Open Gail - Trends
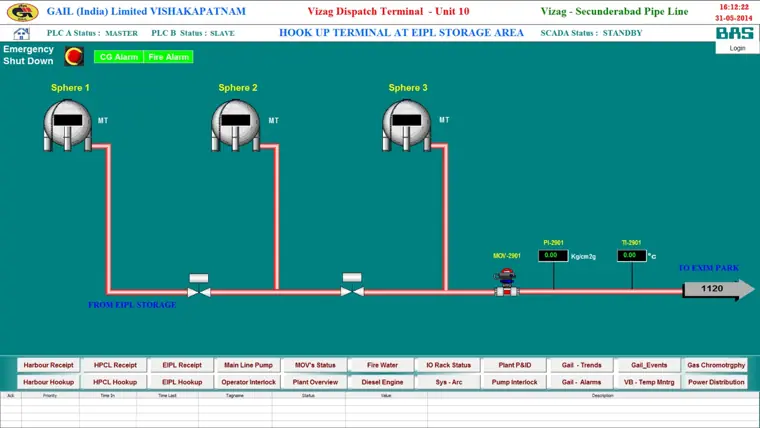Screen dimensions: 760x428 point(582,365)
